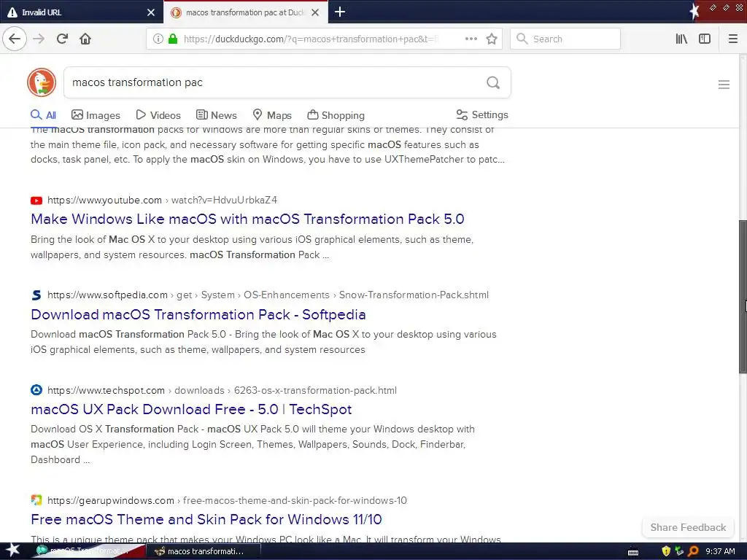Close the Invalid URL tab
This screenshot has width=747, height=560.
[151, 12]
